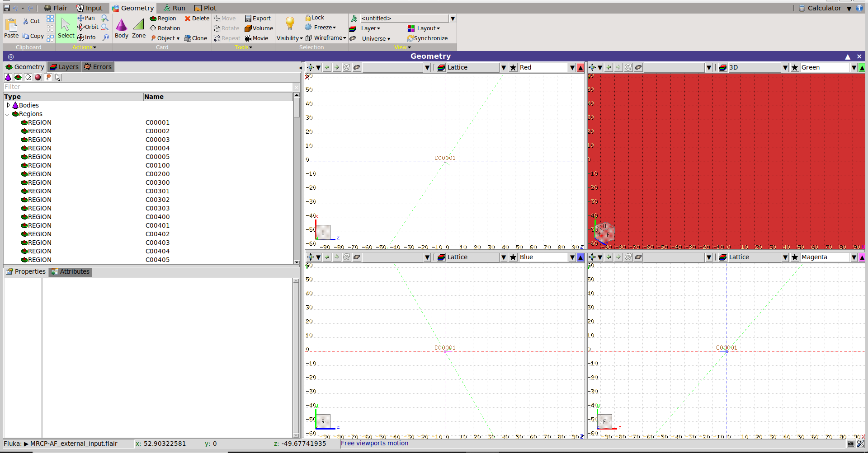Click the Filter text field
The height and width of the screenshot is (453, 868).
point(148,87)
